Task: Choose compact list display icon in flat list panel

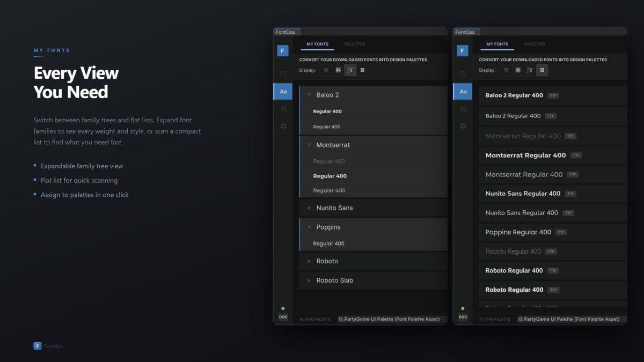Action: coord(542,70)
